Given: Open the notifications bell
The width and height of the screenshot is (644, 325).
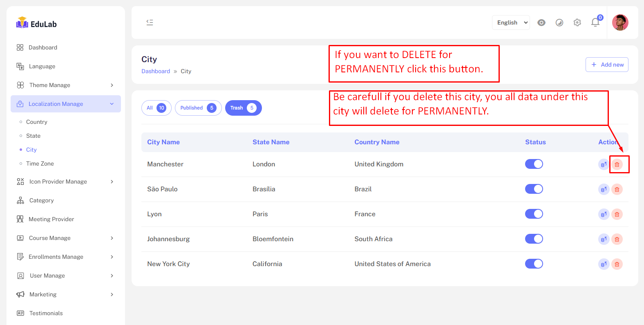Looking at the screenshot, I should [x=595, y=22].
